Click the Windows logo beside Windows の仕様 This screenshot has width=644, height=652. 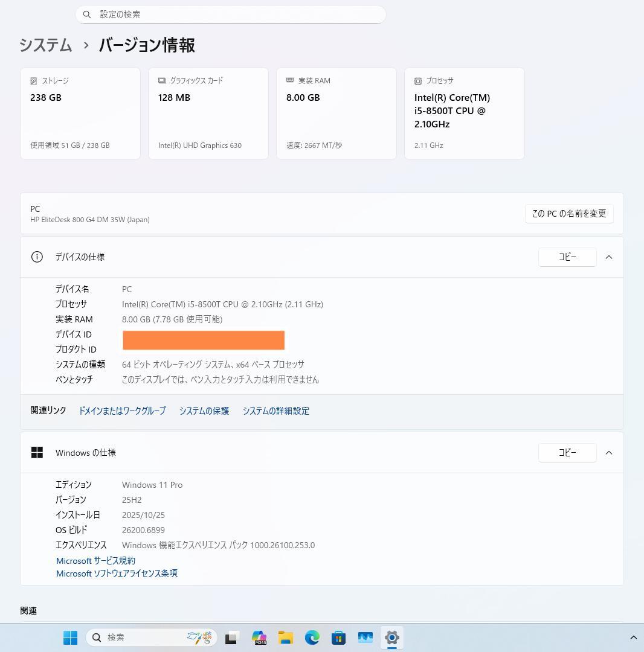[37, 452]
